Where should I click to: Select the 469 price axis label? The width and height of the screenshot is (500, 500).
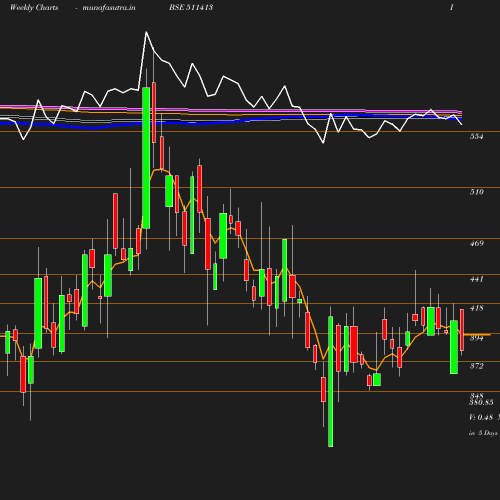tap(477, 243)
